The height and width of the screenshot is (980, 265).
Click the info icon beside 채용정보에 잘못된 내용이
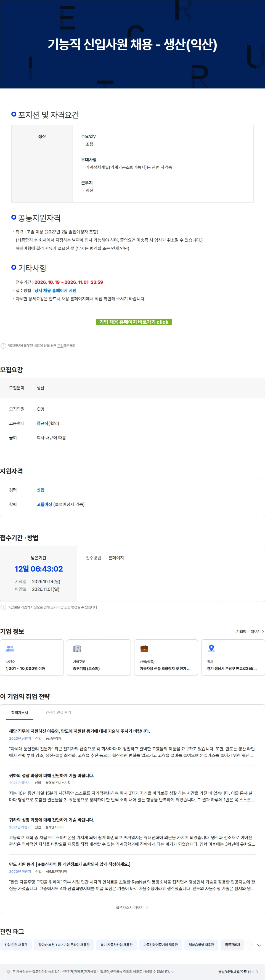3,346
